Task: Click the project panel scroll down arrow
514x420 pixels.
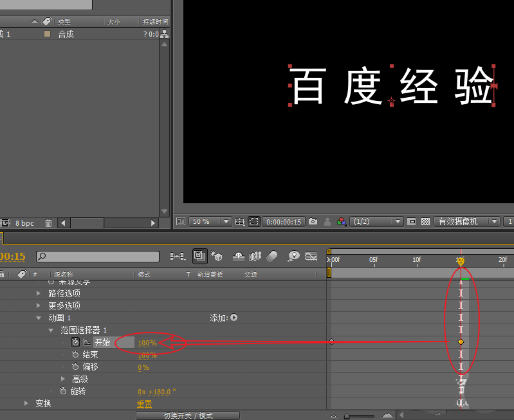Action: pos(165,212)
